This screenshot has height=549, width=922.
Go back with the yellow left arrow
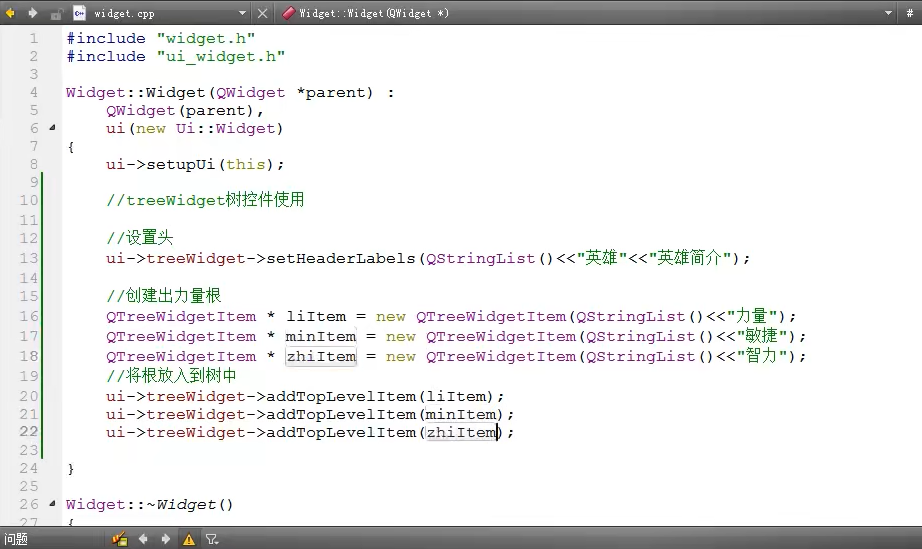[x=10, y=12]
